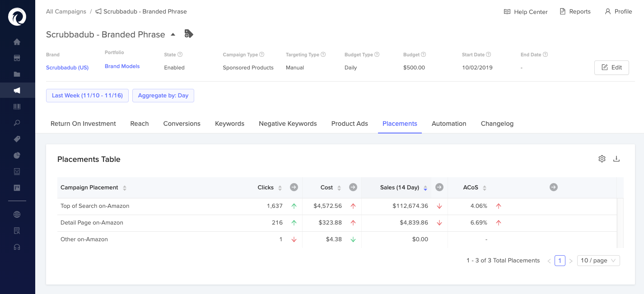Open the price tag icon in sidebar
Screen dimensions: 644x294
[17, 139]
